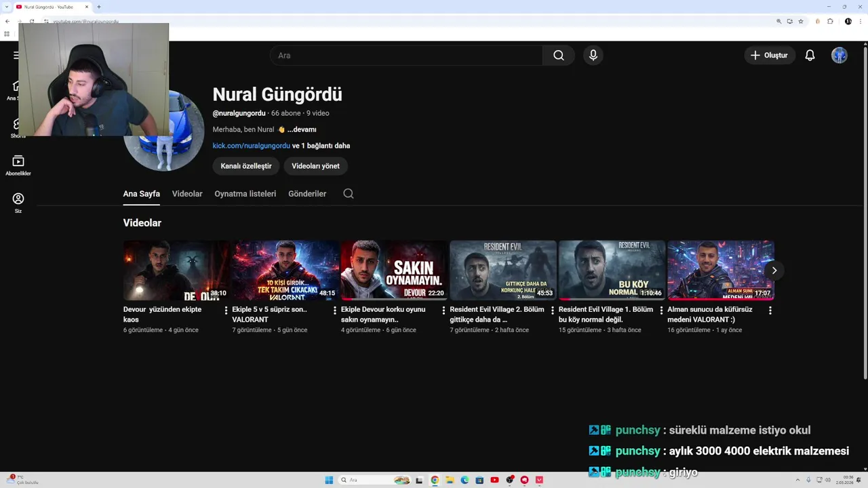
Task: Open title Resident Evil Village 1. Bölüm bu köy normal değil
Action: (x=606, y=314)
